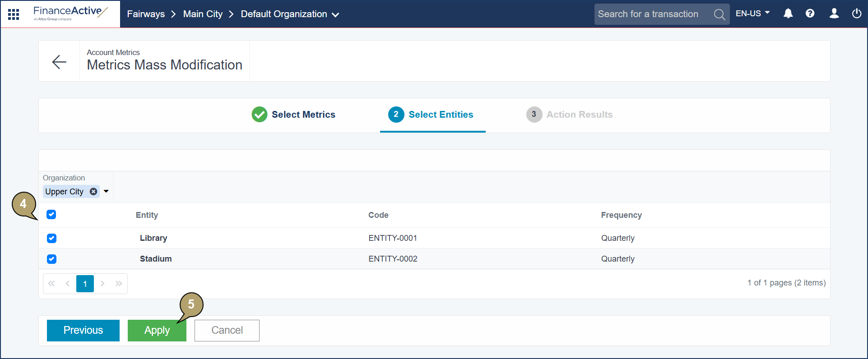The image size is (868, 359).
Task: Switch to the Select Metrics step
Action: pyautogui.click(x=293, y=115)
